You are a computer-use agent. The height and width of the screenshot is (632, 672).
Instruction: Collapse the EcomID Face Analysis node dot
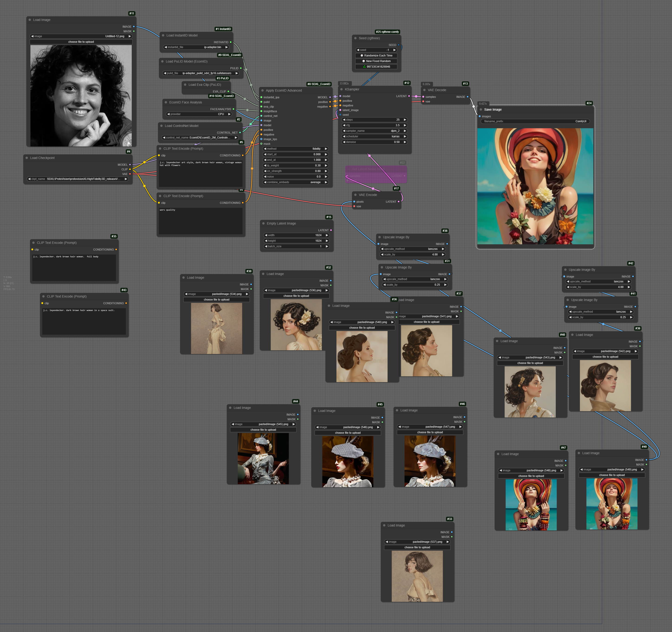166,102
